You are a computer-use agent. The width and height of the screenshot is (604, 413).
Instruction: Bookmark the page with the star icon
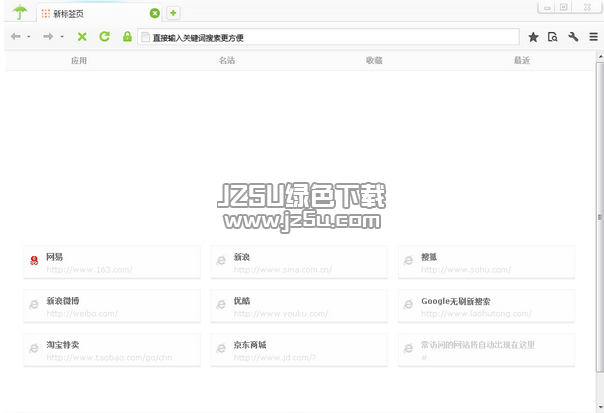click(533, 37)
